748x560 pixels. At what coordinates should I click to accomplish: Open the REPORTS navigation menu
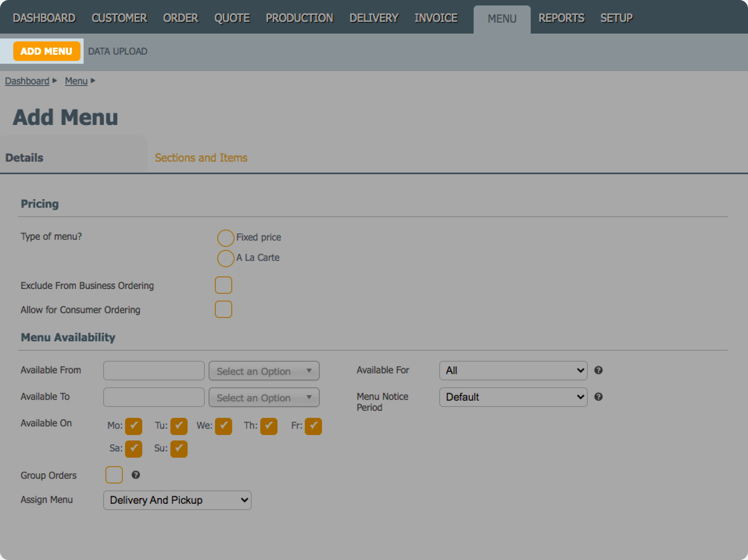pyautogui.click(x=561, y=18)
